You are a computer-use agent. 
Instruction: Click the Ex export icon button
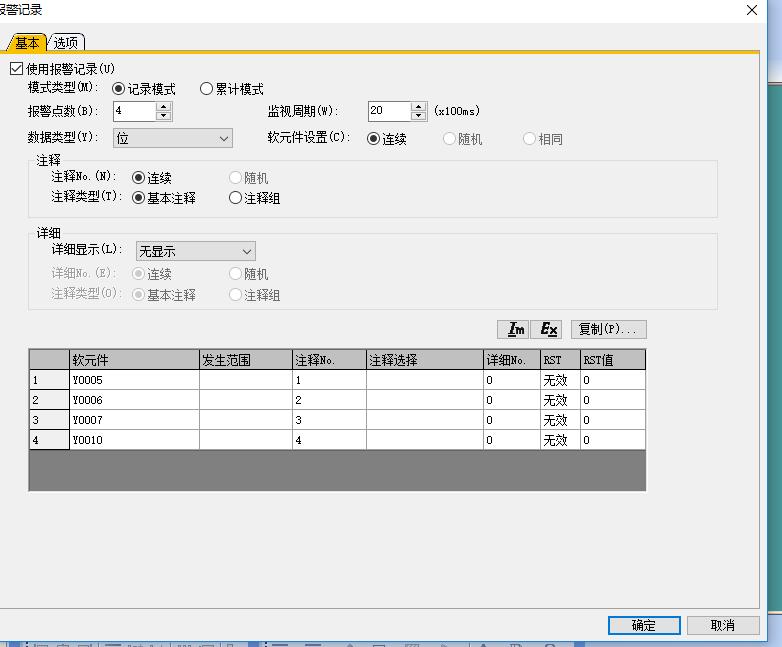click(548, 329)
